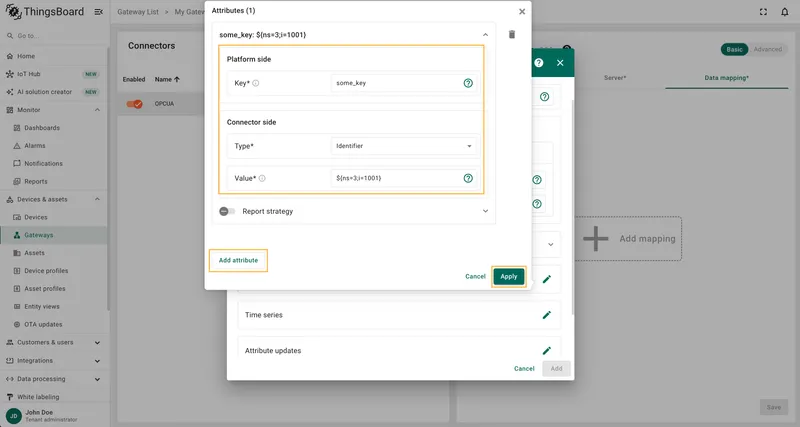Open Gateway List breadcrumb link
The width and height of the screenshot is (800, 427).
pos(138,12)
